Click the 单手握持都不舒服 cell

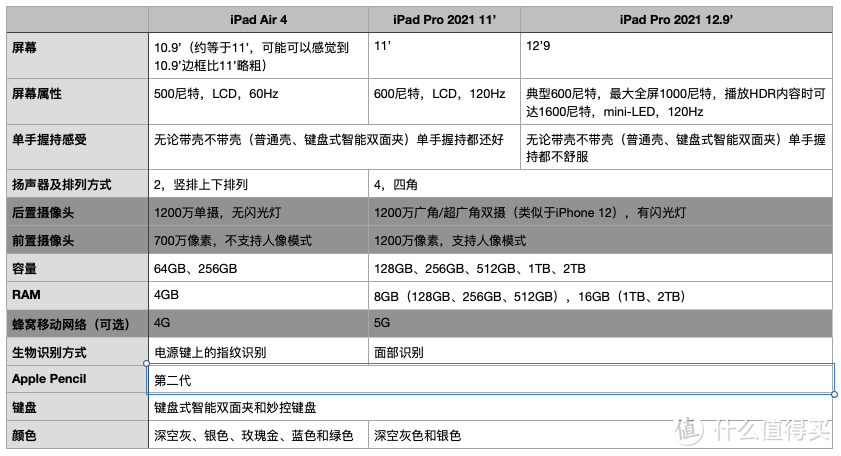pyautogui.click(x=676, y=148)
